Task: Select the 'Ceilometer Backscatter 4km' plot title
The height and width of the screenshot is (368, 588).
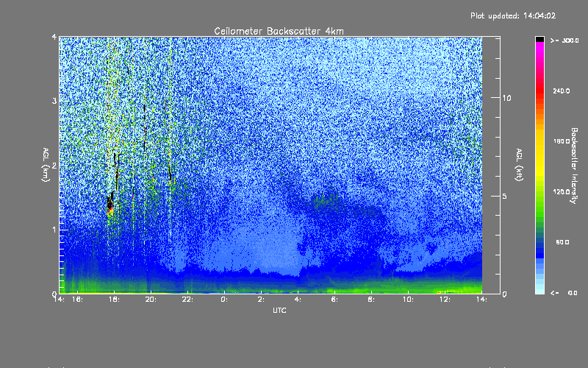Action: tap(279, 31)
